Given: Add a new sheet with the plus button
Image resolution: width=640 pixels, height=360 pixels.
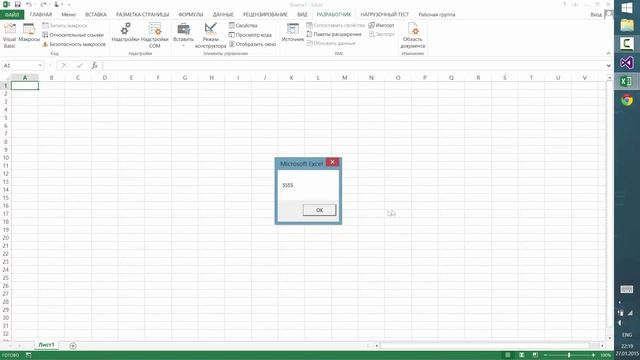Looking at the screenshot, I should pos(73,346).
